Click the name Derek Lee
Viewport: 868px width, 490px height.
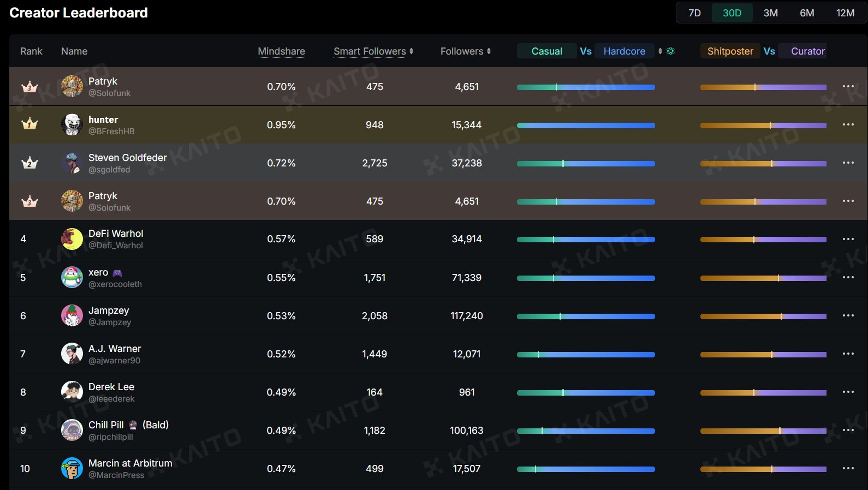pos(111,387)
